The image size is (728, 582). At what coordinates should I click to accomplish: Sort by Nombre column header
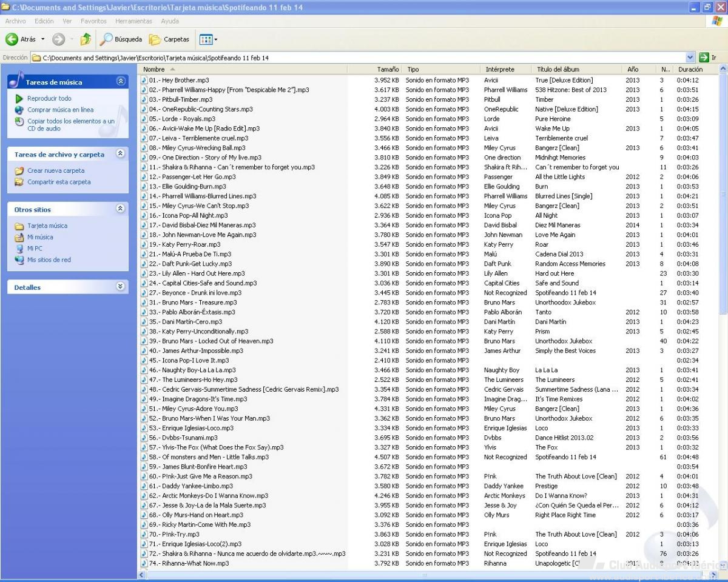(x=243, y=69)
